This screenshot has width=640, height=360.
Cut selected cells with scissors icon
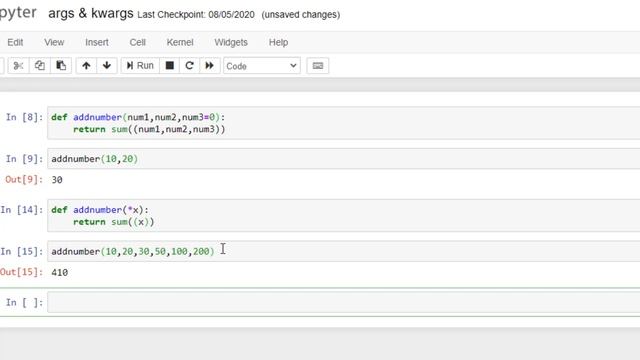point(18,66)
